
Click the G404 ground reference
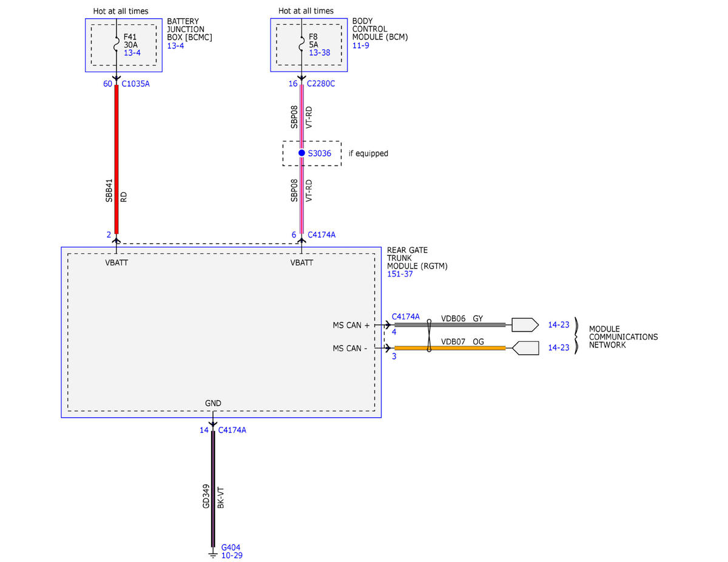pyautogui.click(x=231, y=547)
